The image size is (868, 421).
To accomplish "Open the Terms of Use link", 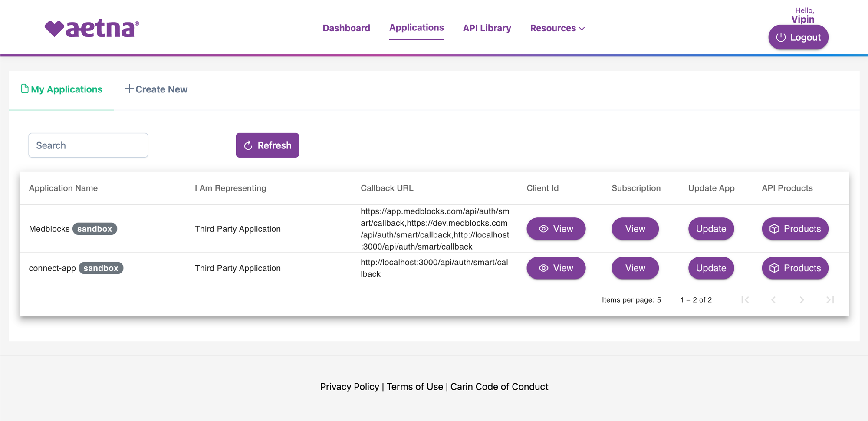I will click(x=415, y=387).
